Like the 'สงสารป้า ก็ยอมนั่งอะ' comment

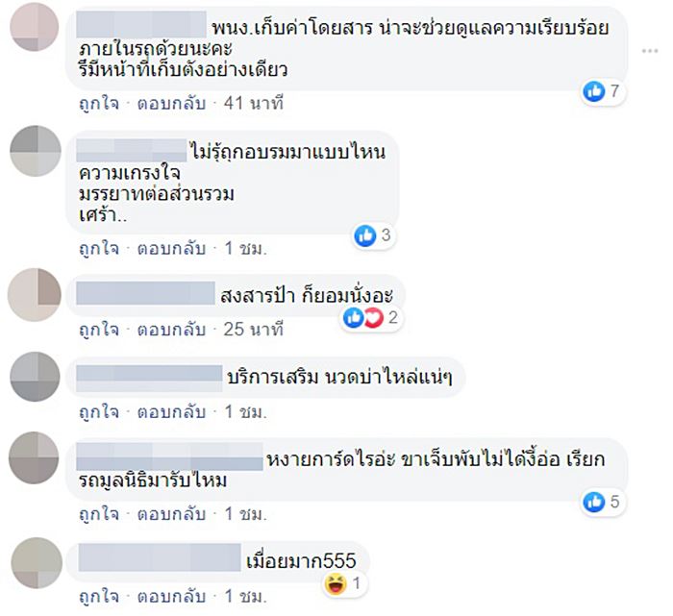pos(99,330)
